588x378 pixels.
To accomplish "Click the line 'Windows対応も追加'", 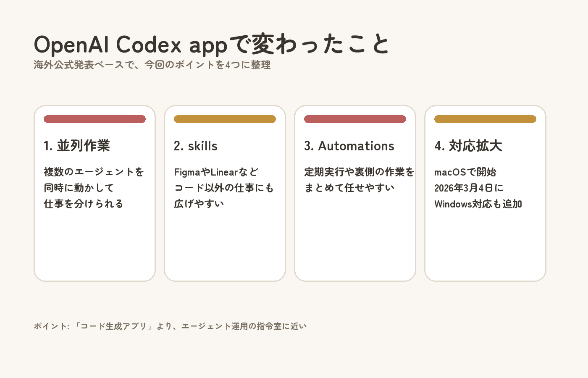I will (x=478, y=204).
